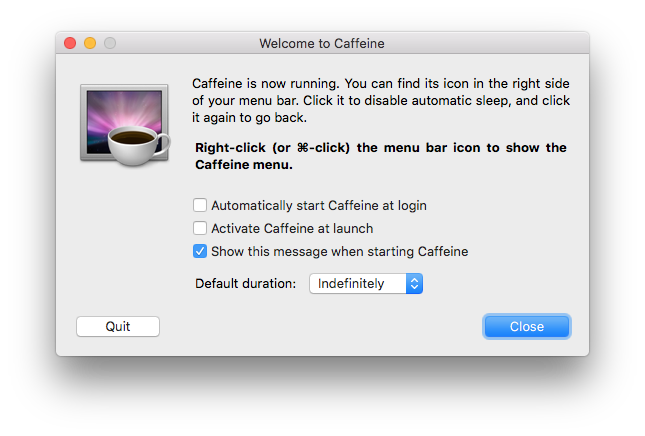The width and height of the screenshot is (645, 436).
Task: Click the "Automatically start Caffeine at login" label text
Action: click(x=319, y=205)
